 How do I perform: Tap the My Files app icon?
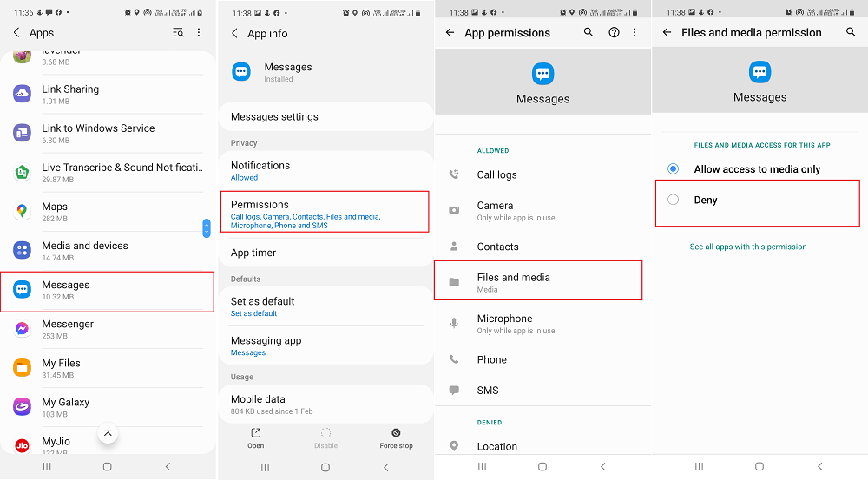23,368
